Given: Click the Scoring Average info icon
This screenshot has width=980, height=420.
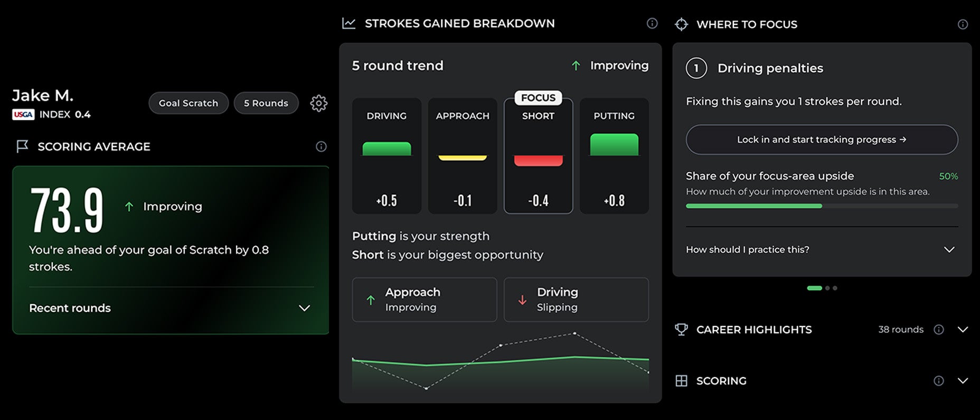Looking at the screenshot, I should (321, 146).
